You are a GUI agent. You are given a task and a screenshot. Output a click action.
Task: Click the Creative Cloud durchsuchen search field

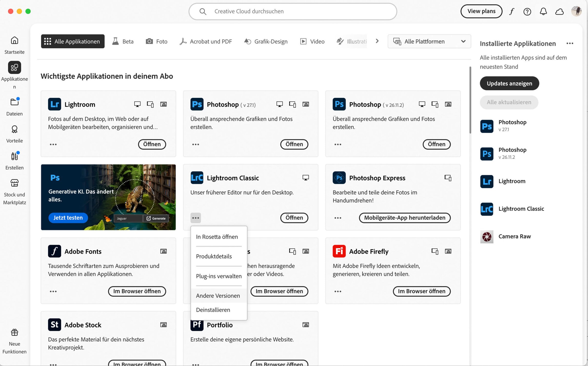pos(293,11)
